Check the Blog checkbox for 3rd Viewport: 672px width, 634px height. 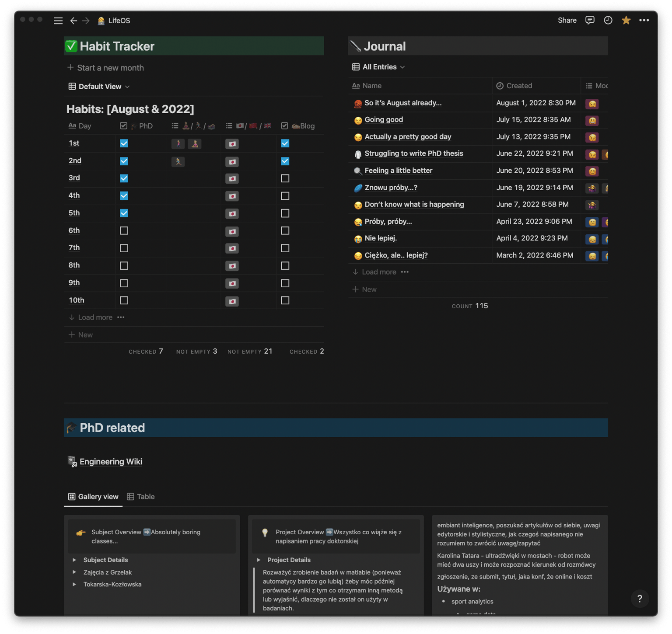pos(285,178)
